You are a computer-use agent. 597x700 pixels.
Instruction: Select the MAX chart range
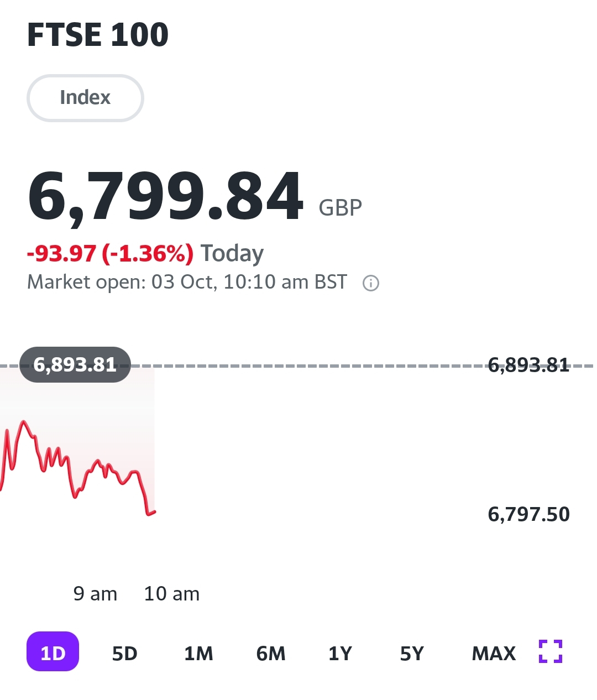494,654
